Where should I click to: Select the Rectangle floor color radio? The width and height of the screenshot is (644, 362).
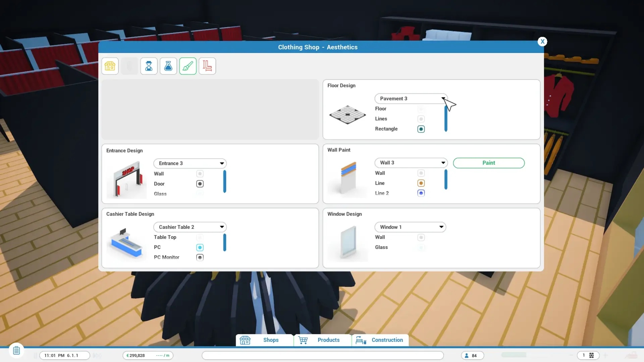tap(421, 129)
